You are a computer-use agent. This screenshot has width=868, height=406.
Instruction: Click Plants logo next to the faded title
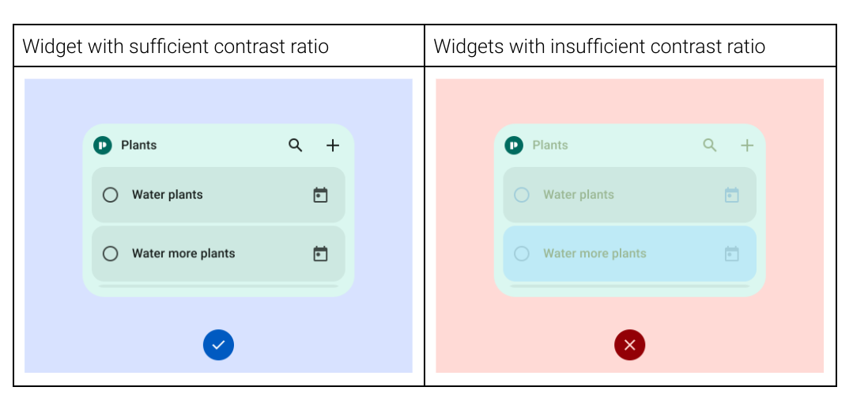pos(515,146)
